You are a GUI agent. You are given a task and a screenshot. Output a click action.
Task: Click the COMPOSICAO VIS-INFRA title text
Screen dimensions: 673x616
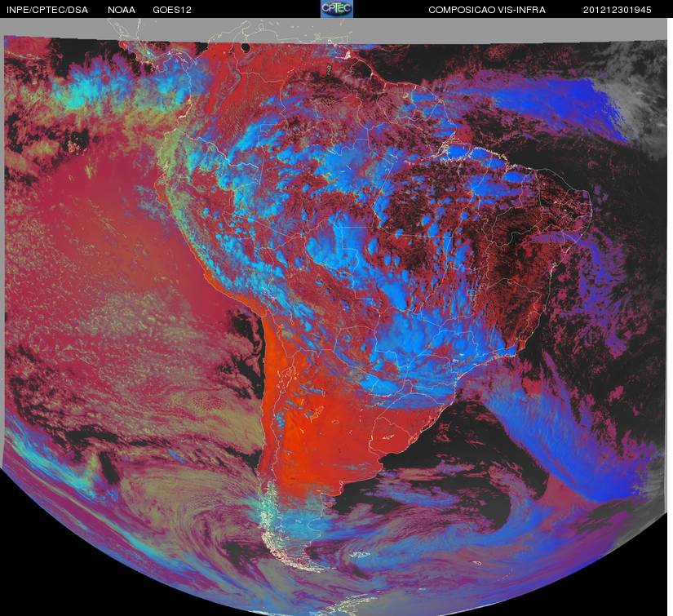click(487, 10)
